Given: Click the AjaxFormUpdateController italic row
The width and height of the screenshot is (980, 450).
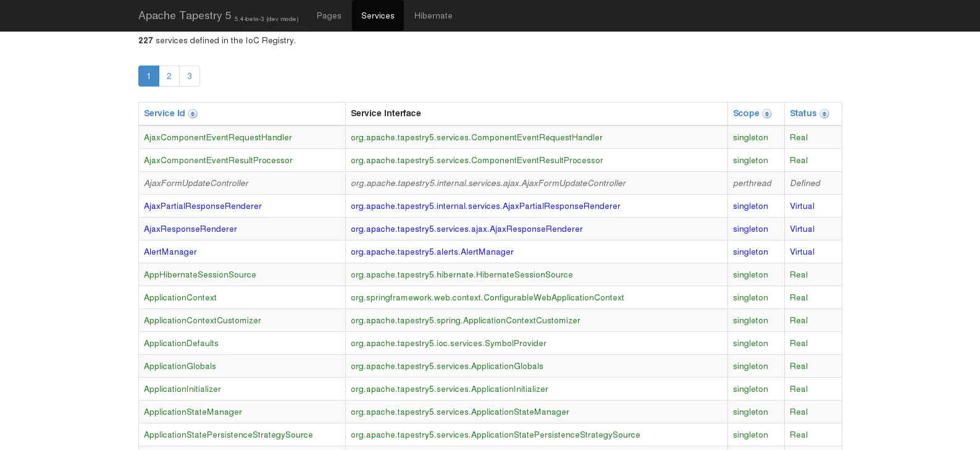Looking at the screenshot, I should pos(196,183).
